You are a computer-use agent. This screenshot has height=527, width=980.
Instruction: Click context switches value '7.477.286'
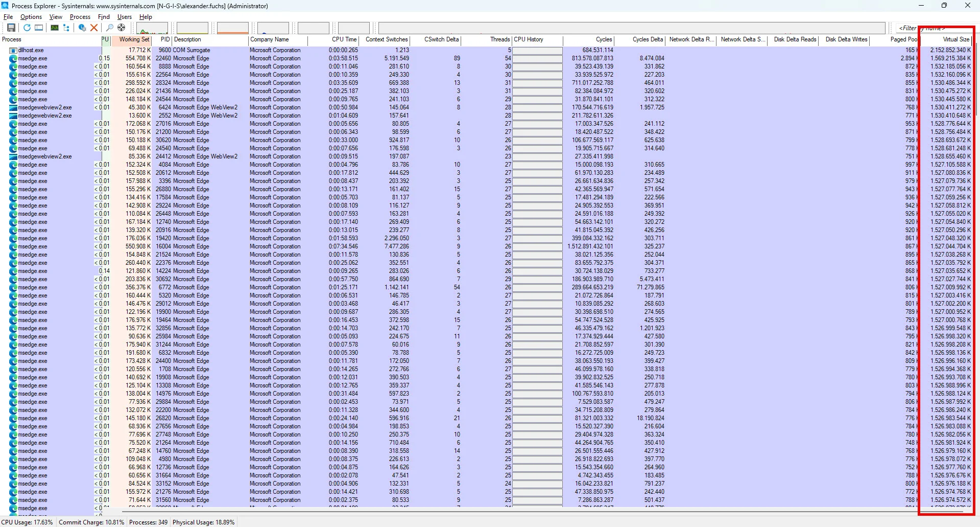396,246
